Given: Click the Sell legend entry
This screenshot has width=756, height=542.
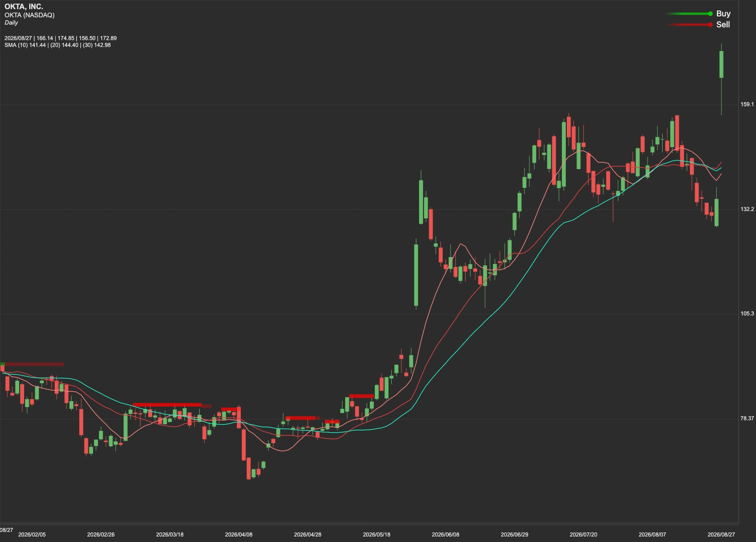Looking at the screenshot, I should coord(723,25).
